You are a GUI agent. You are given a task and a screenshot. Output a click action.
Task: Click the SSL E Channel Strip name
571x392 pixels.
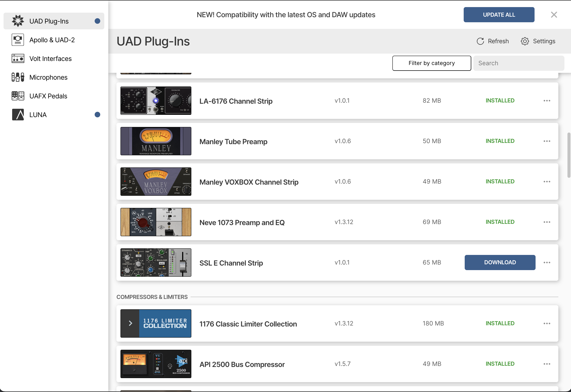click(231, 263)
